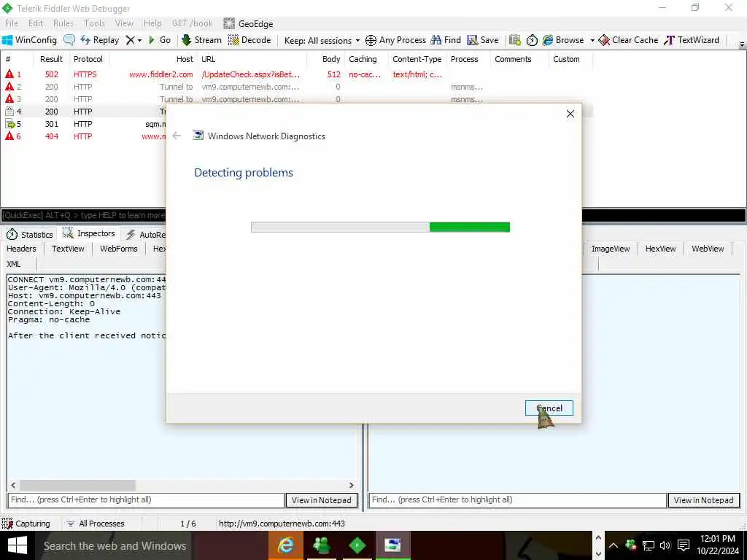
Task: Sort sessions by Content-Type column
Action: [417, 59]
